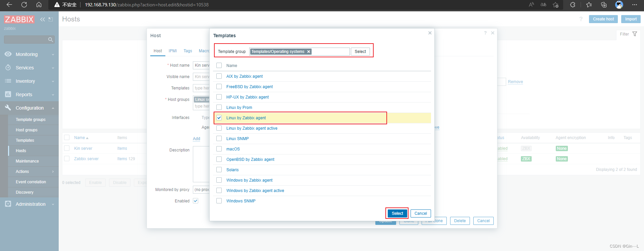Remove the Templates/Operating systems tag
This screenshot has width=644, height=251.
[x=309, y=52]
